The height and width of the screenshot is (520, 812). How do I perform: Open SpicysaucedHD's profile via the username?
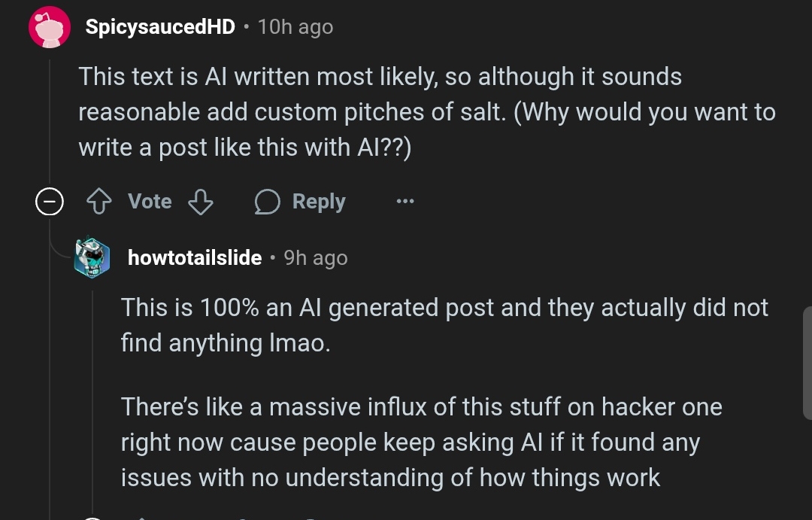[x=160, y=27]
